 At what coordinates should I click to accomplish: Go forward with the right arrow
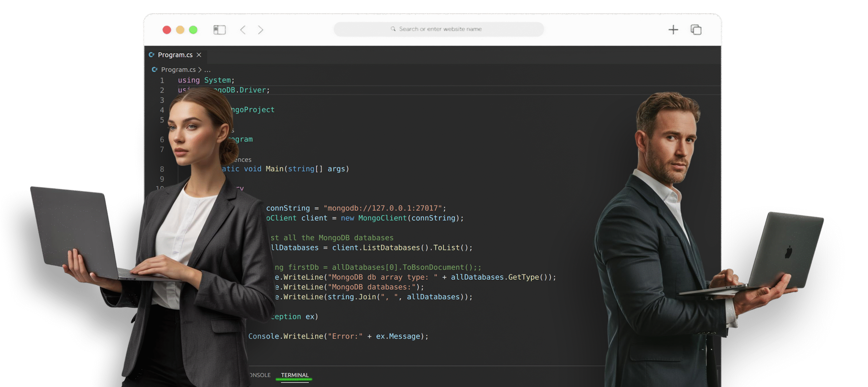260,30
